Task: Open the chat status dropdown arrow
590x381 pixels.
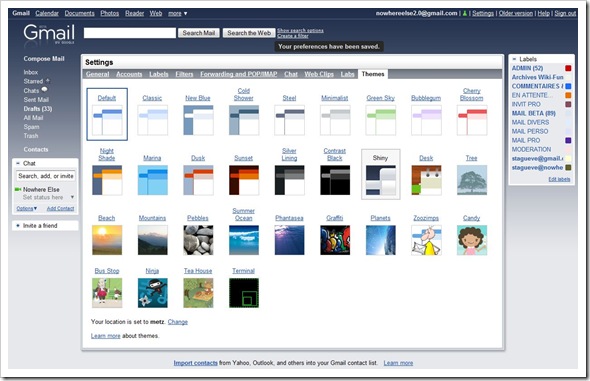Action: tap(72, 197)
